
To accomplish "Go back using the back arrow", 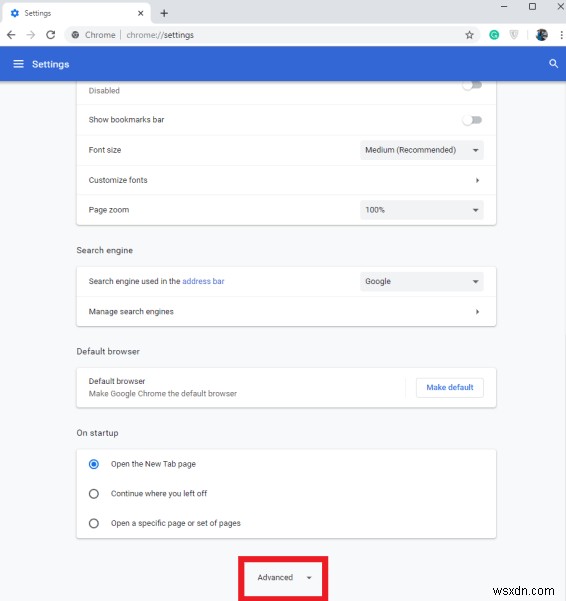I will (x=11, y=35).
